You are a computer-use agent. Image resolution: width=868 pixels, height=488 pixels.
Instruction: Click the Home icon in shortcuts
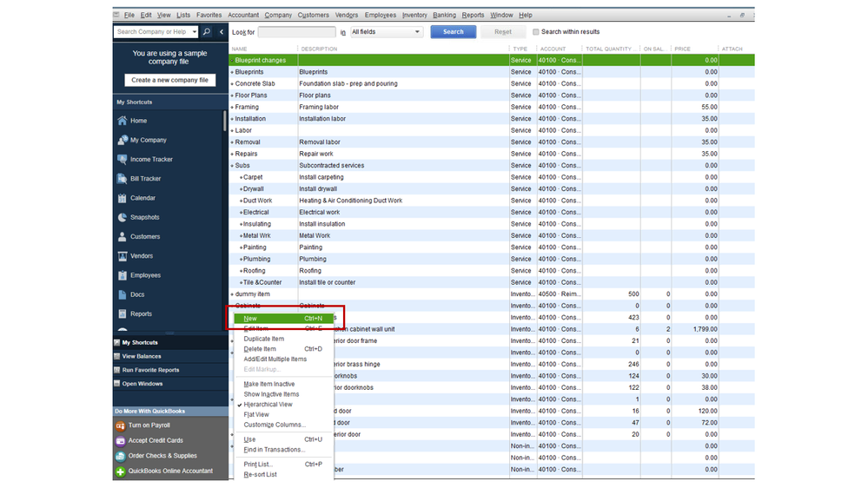tap(123, 121)
